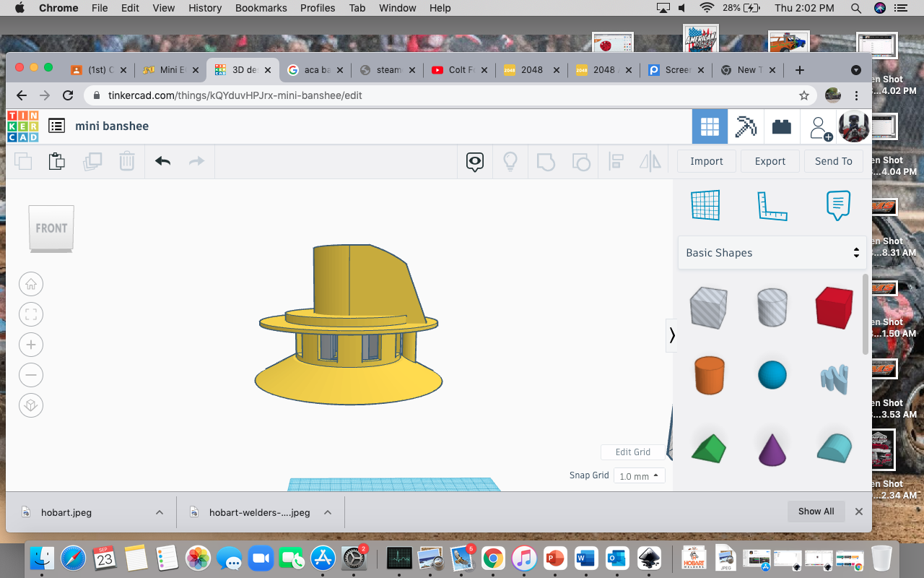Expand hobart.jpeg download options chevron
The width and height of the screenshot is (924, 578).
click(160, 512)
